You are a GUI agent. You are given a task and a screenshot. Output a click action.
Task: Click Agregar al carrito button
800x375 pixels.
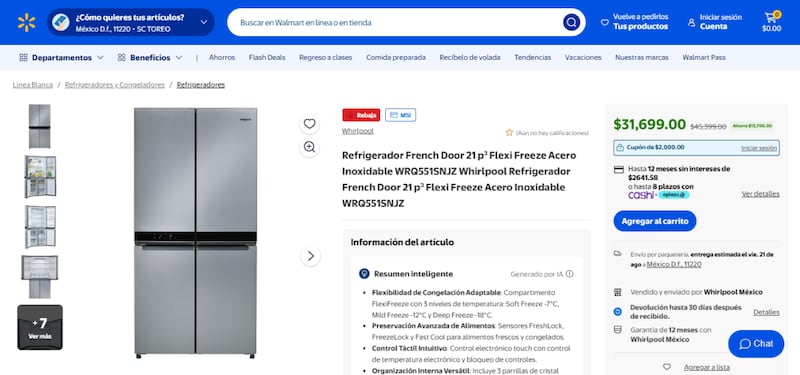point(655,221)
